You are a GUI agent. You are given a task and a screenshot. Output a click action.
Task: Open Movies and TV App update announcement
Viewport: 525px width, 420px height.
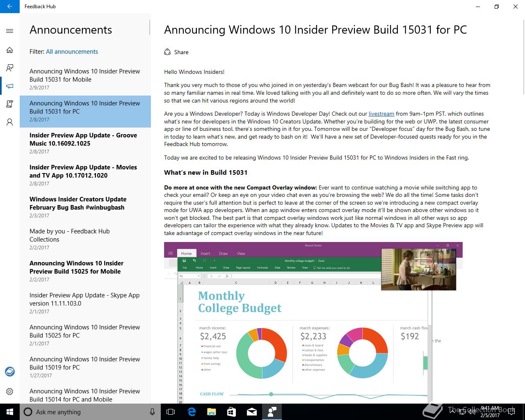[85, 176]
